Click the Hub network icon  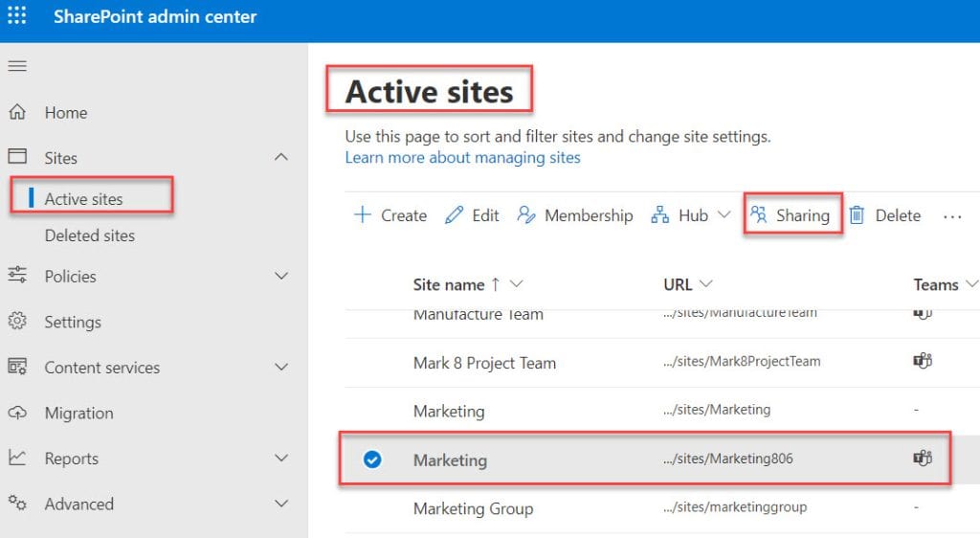pos(660,215)
